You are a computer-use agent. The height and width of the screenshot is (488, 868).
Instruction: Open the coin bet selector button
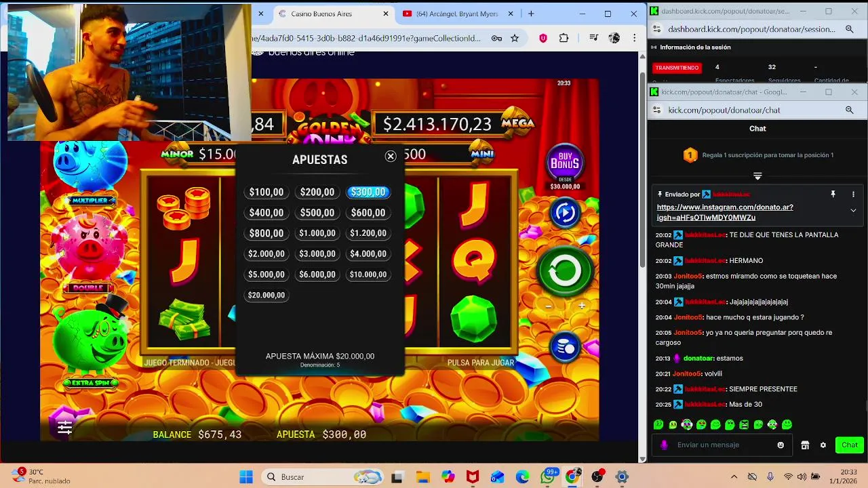(x=565, y=348)
